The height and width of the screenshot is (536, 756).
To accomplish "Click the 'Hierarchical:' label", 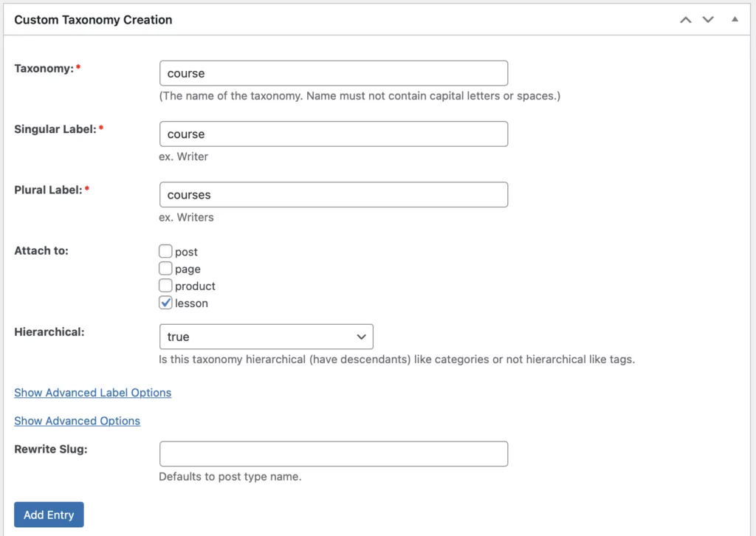I will (49, 332).
